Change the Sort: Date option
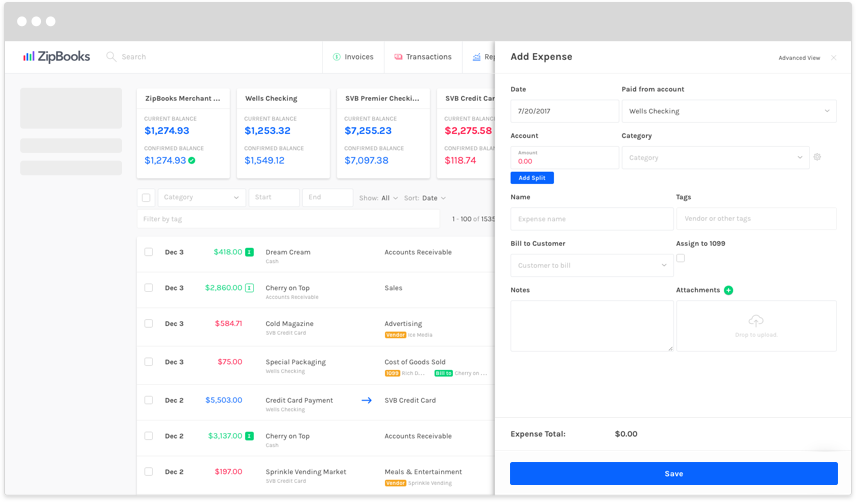 (425, 198)
